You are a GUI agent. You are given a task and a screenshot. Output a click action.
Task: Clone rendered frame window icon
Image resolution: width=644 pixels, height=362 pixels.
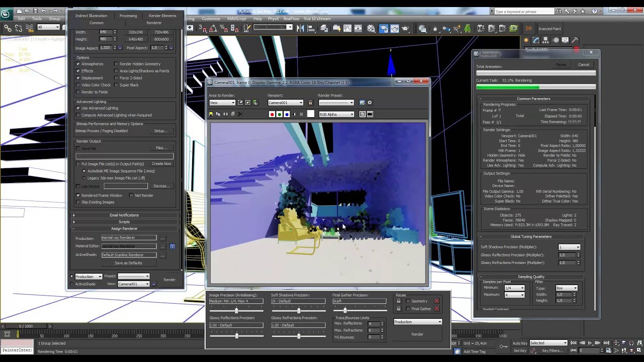point(225,114)
